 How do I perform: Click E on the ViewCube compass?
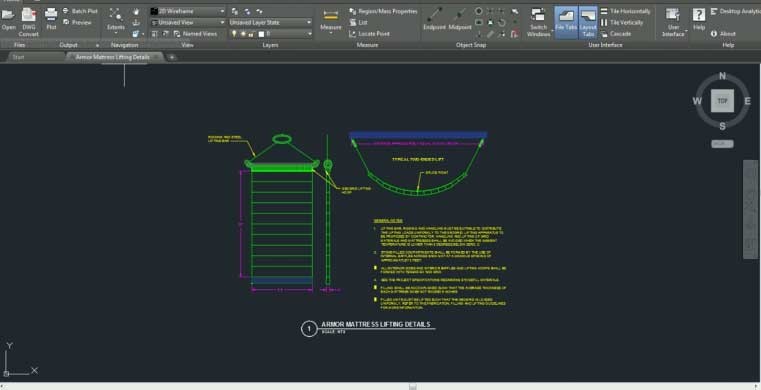click(x=747, y=101)
